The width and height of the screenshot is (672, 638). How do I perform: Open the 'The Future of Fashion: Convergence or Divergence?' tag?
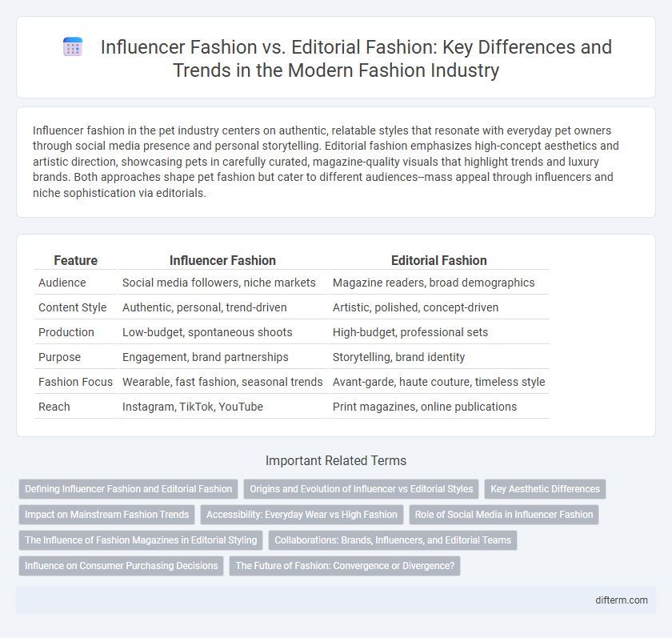[x=345, y=565]
